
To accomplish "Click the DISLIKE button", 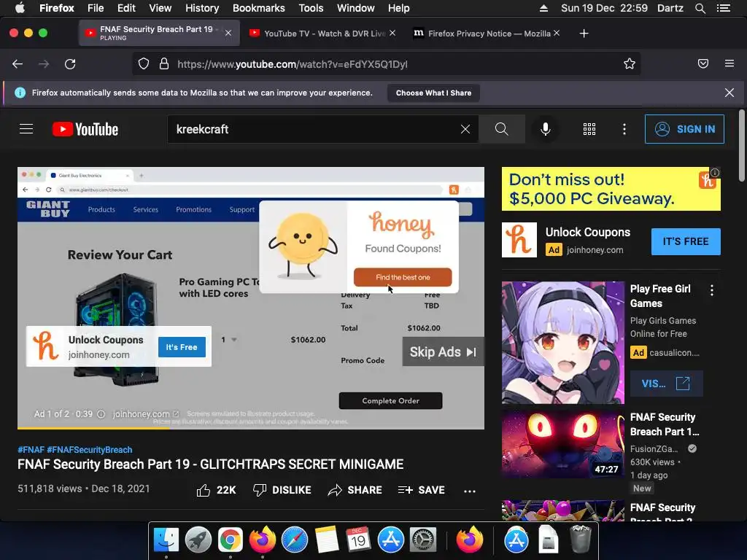I will [282, 490].
